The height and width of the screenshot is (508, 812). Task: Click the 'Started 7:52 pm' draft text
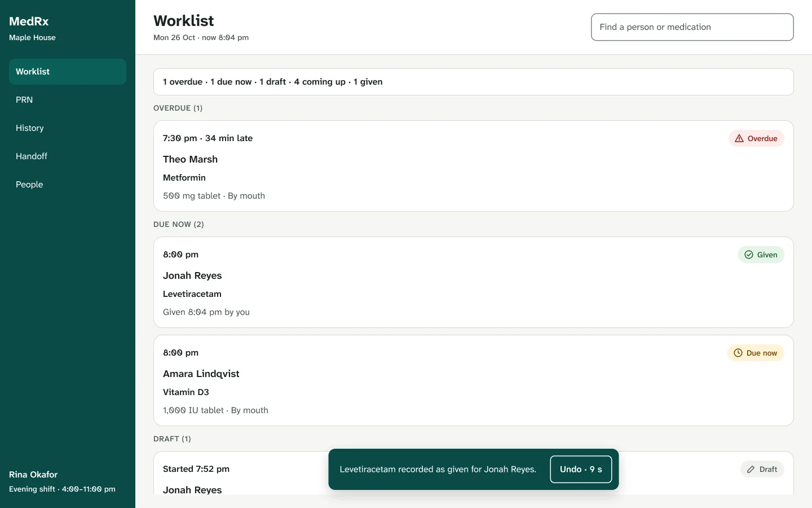pyautogui.click(x=196, y=469)
